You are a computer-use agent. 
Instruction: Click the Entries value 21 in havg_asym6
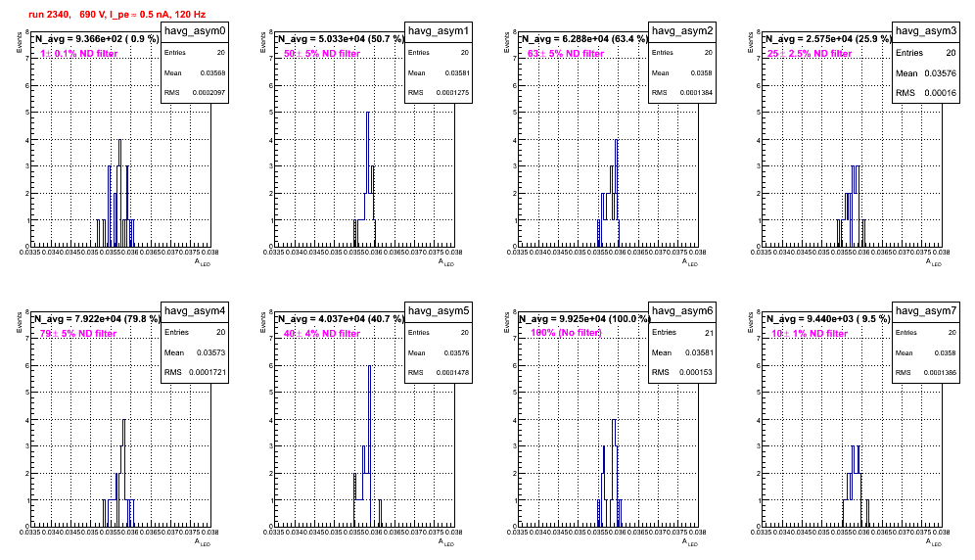(x=710, y=333)
